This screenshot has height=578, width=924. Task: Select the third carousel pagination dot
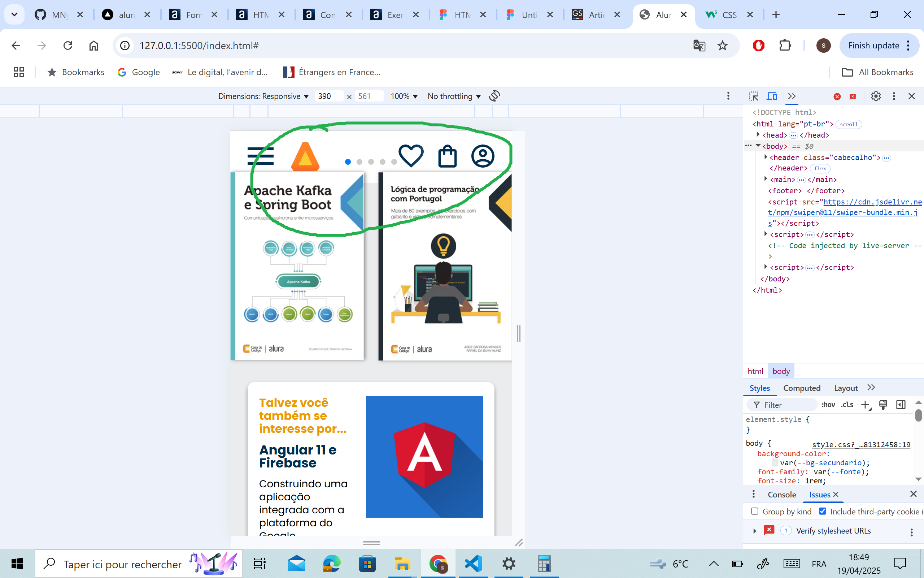coord(371,162)
